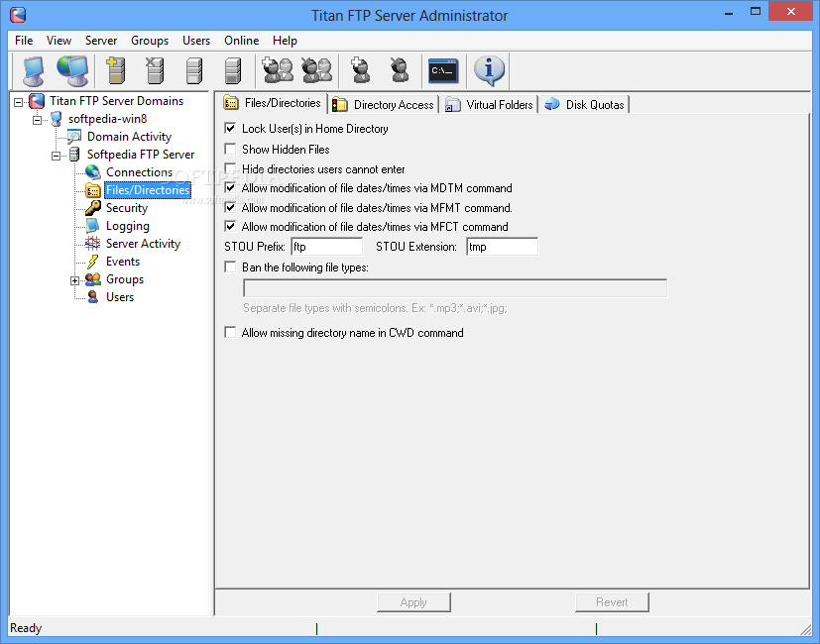
Task: Select Files/Directories tree item
Action: (148, 190)
